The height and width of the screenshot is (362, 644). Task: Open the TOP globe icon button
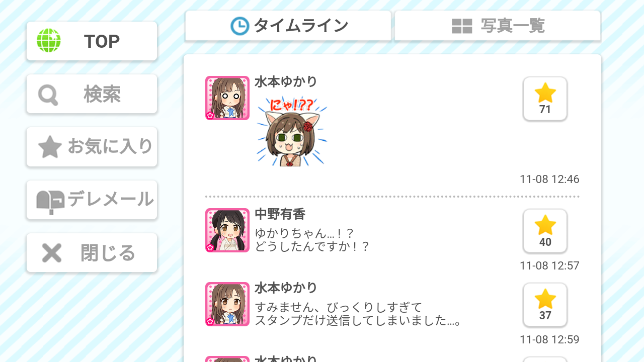49,41
